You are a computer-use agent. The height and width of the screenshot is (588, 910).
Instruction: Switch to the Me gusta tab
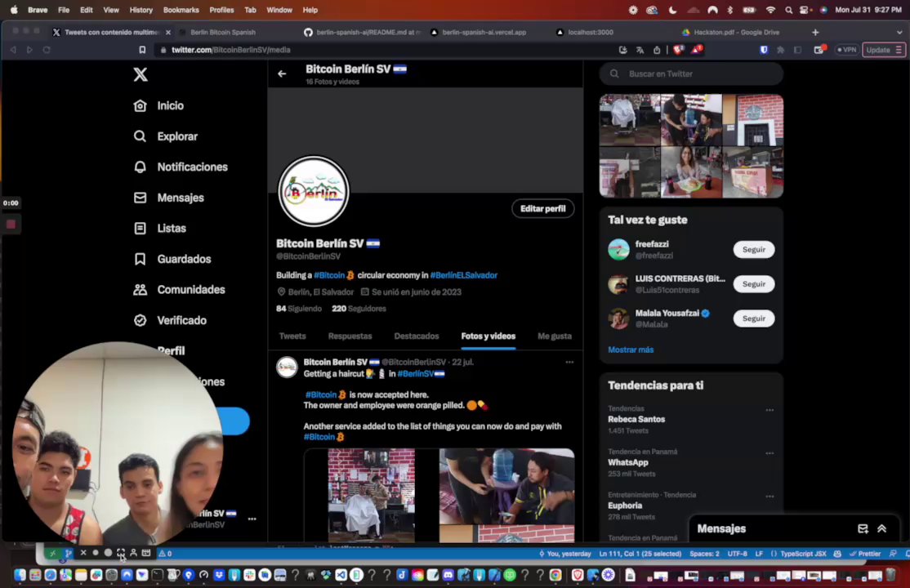click(x=554, y=336)
